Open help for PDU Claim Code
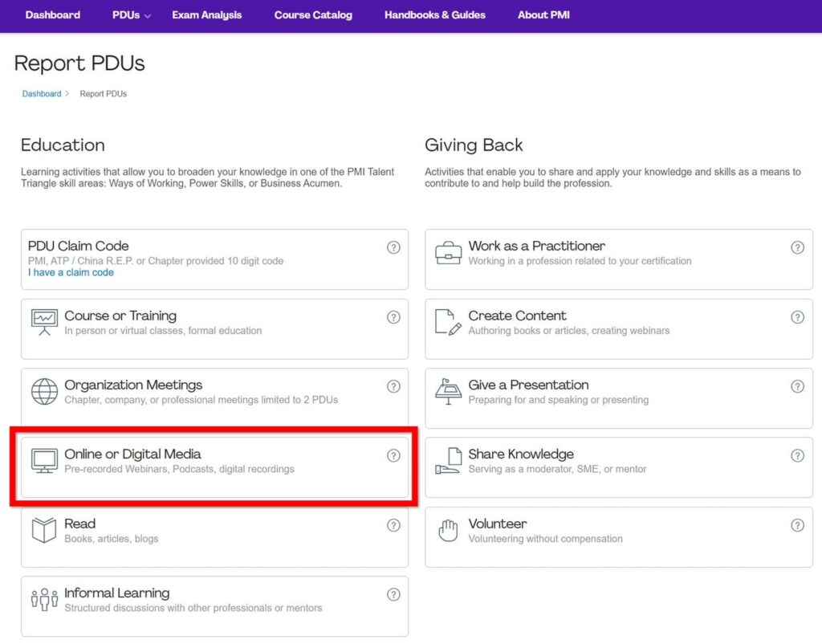Viewport: 822px width, 644px height. [x=393, y=247]
